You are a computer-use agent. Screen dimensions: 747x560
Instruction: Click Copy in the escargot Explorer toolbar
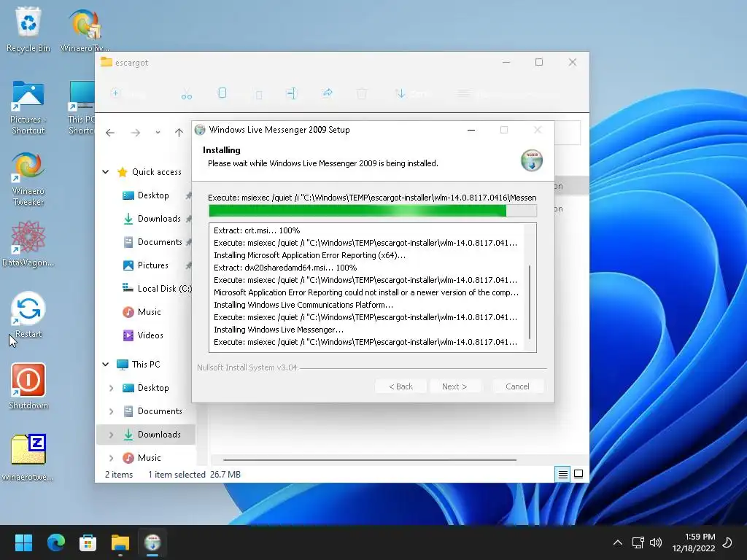[x=222, y=94]
